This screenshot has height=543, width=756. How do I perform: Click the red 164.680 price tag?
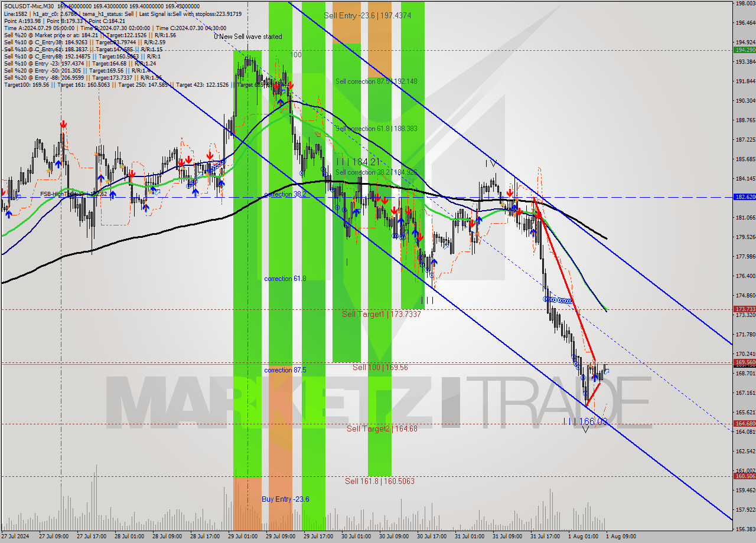[x=745, y=423]
